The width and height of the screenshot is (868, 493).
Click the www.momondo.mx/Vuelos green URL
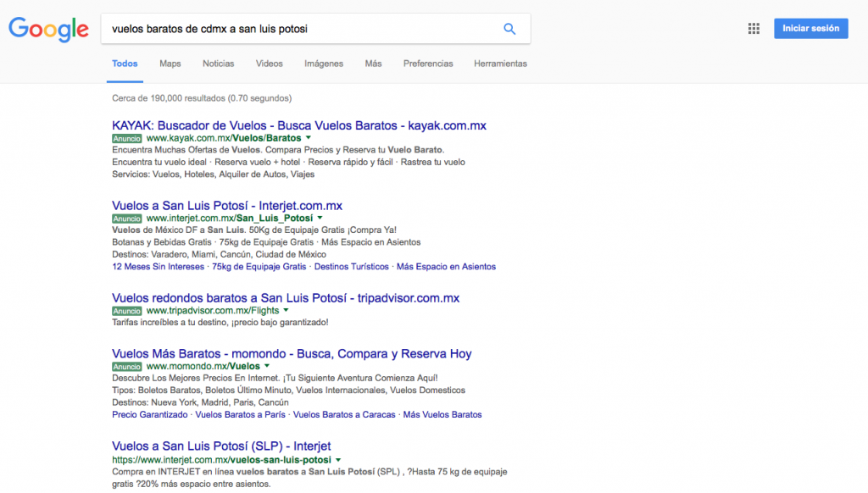coord(203,366)
